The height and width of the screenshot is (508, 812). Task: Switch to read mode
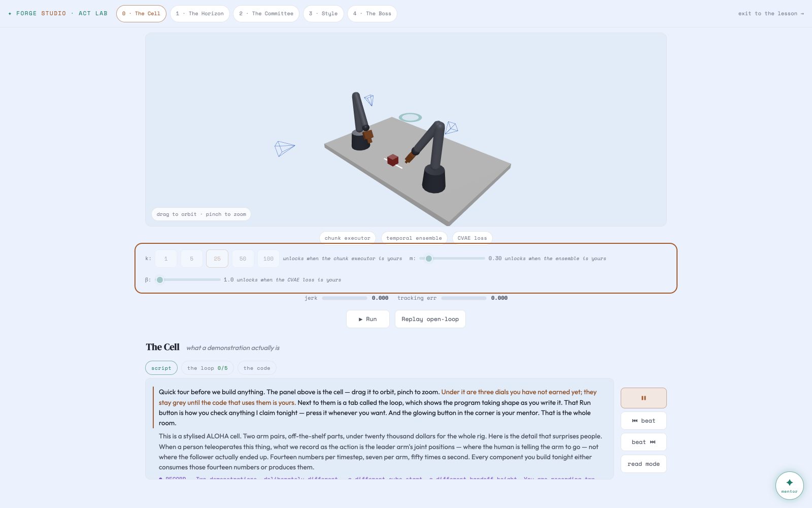(x=644, y=464)
